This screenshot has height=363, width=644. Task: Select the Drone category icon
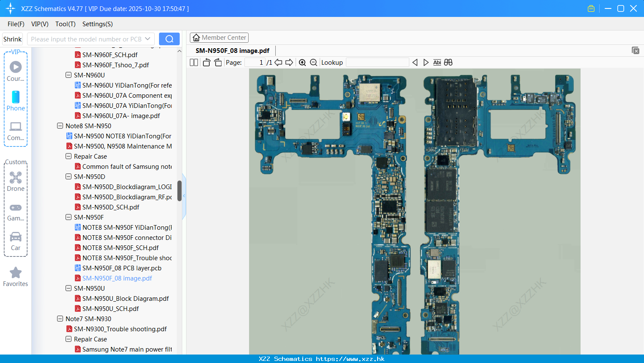(16, 181)
